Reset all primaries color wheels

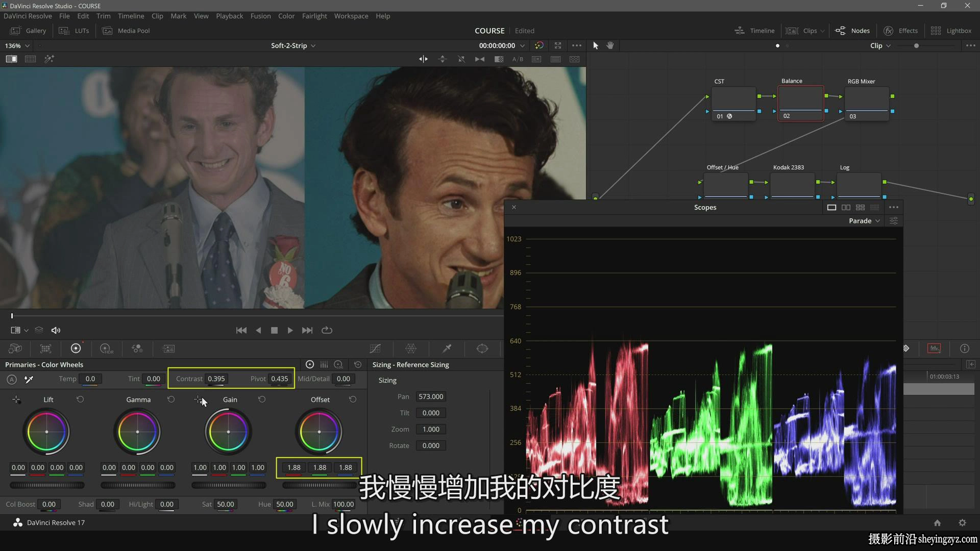coord(358,364)
